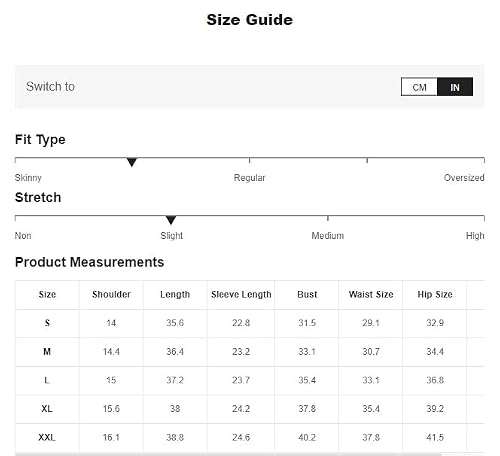The height and width of the screenshot is (456, 500).
Task: Click the Sleeve Length column header
Action: point(241,295)
